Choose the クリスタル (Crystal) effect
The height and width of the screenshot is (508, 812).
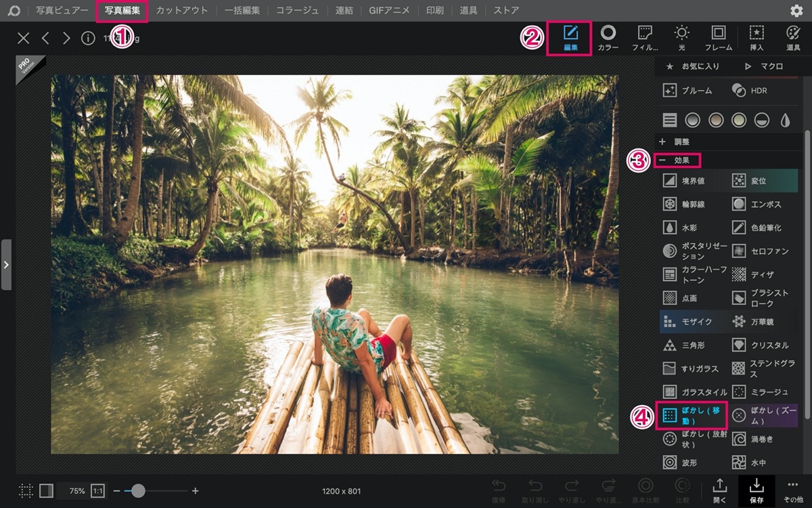[x=761, y=345]
